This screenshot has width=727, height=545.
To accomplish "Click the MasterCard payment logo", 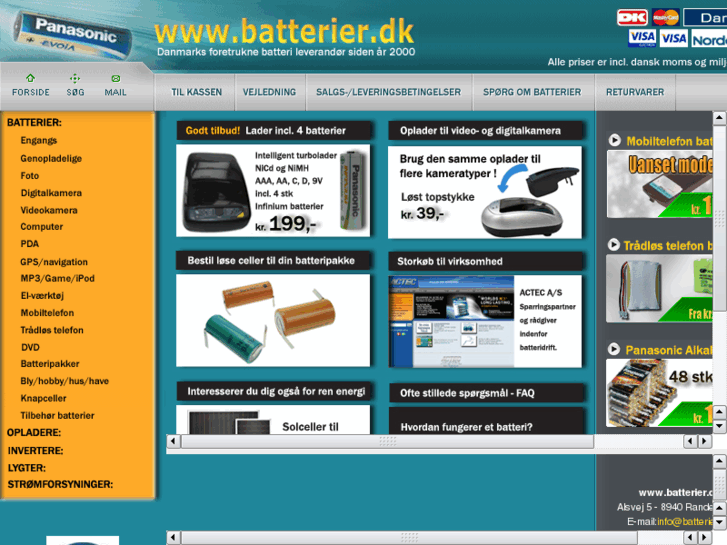I will [666, 18].
